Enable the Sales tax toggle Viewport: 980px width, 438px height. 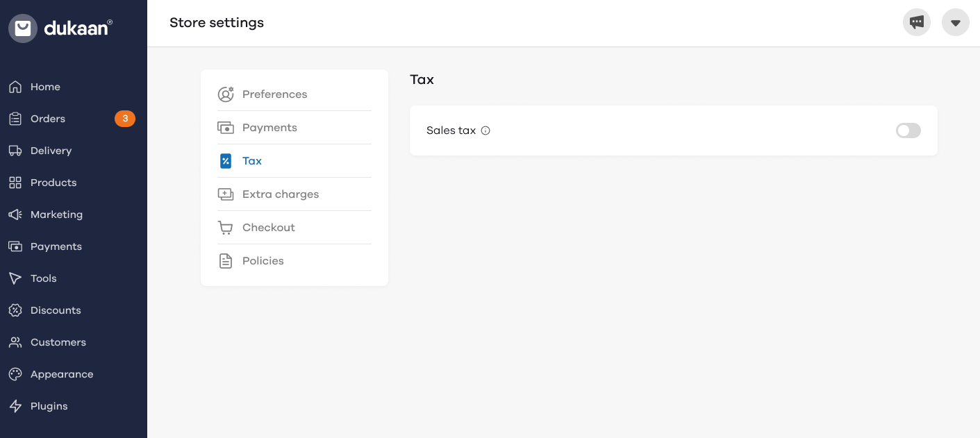[x=908, y=130]
